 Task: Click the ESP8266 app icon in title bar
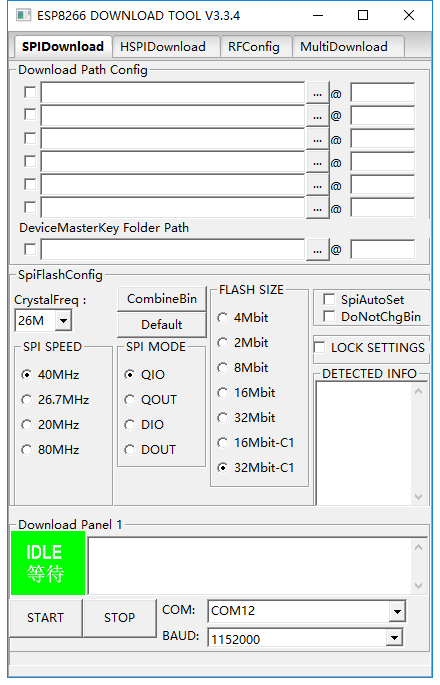click(x=23, y=15)
